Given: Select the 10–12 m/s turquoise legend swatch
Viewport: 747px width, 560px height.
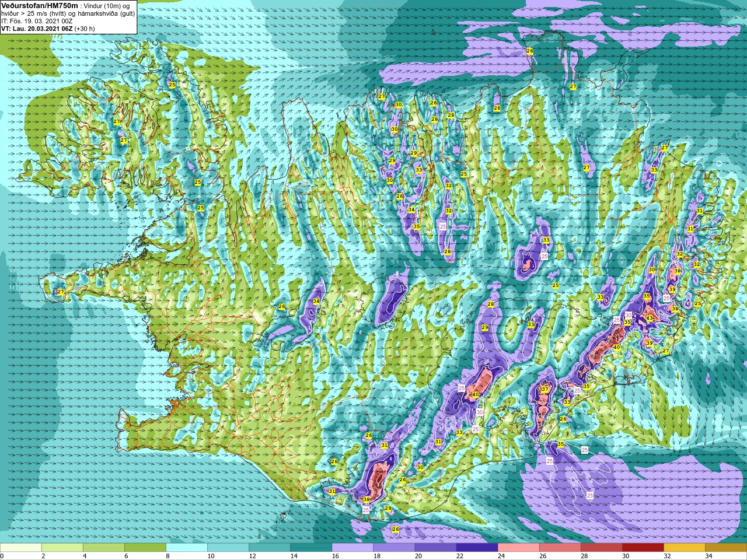Looking at the screenshot, I should coord(228,548).
